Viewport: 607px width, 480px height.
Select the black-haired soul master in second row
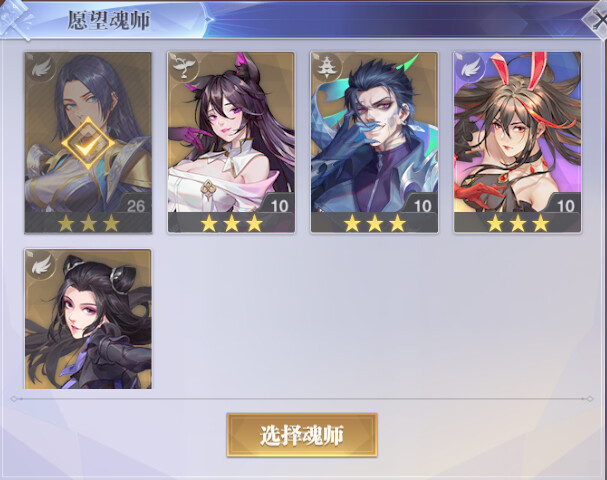(88, 319)
